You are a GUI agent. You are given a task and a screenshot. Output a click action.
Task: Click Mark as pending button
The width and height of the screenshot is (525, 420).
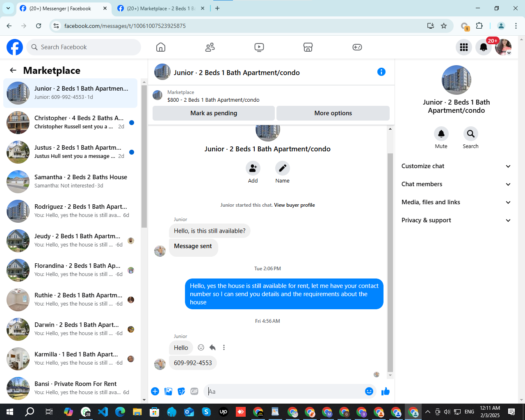[x=214, y=113]
